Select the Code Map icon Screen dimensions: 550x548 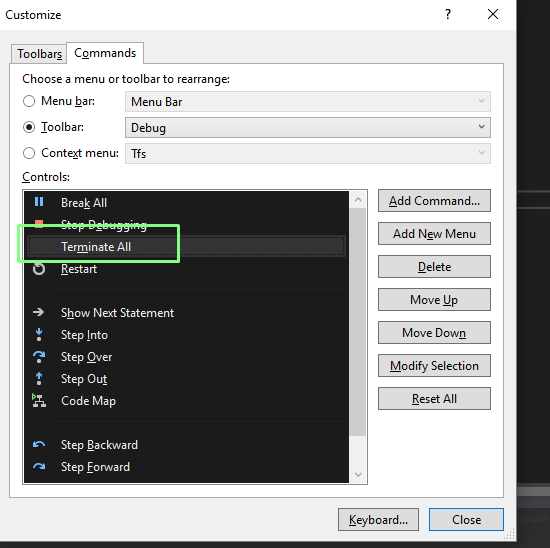(x=39, y=400)
